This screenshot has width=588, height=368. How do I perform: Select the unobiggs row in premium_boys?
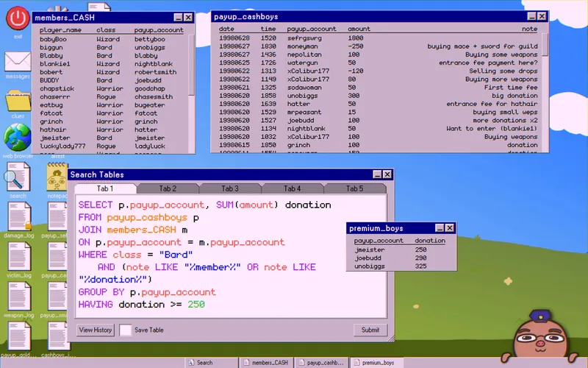pos(399,266)
